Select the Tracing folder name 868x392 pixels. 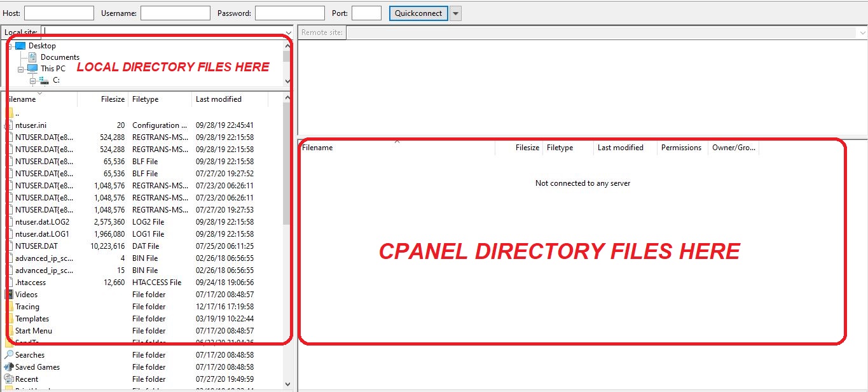click(27, 307)
